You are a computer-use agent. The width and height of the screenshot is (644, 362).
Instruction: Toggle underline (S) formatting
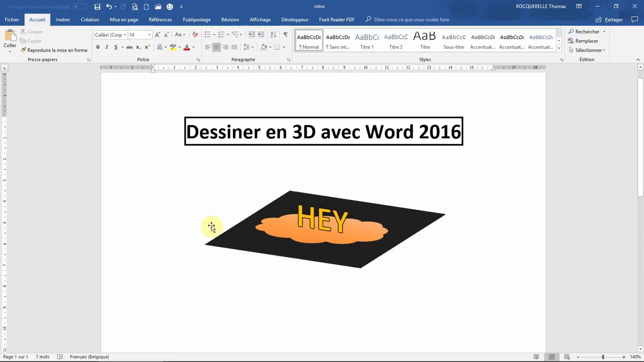[116, 47]
